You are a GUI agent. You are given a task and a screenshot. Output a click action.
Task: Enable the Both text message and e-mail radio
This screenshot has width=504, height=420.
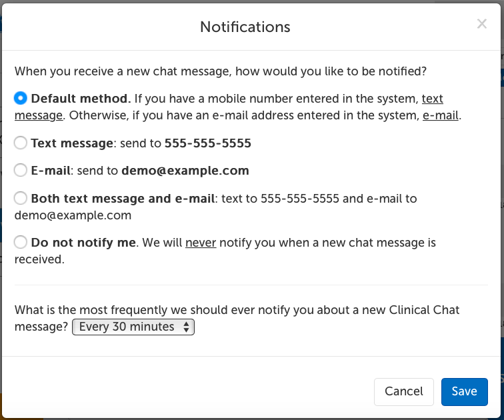(x=21, y=198)
